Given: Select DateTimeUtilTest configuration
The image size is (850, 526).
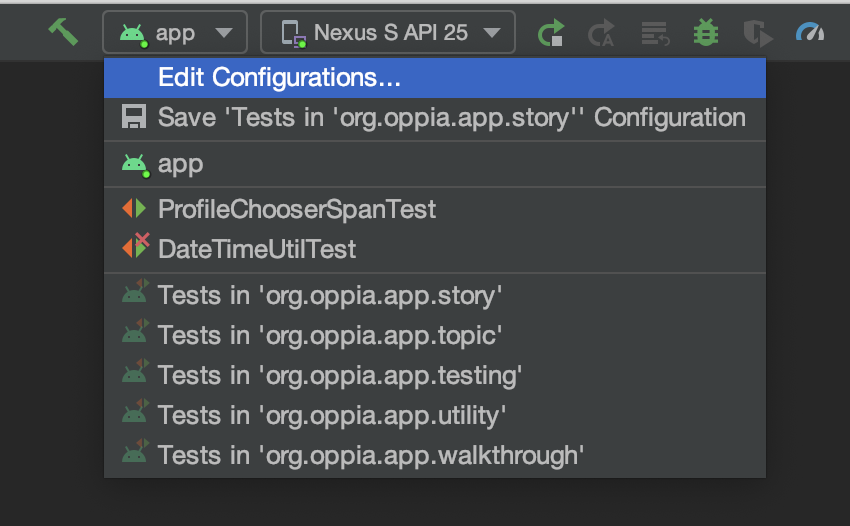Looking at the screenshot, I should (x=435, y=249).
